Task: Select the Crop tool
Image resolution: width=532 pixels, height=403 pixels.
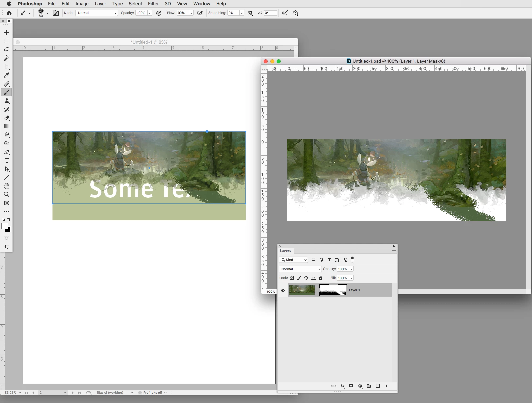Action: pos(7,67)
